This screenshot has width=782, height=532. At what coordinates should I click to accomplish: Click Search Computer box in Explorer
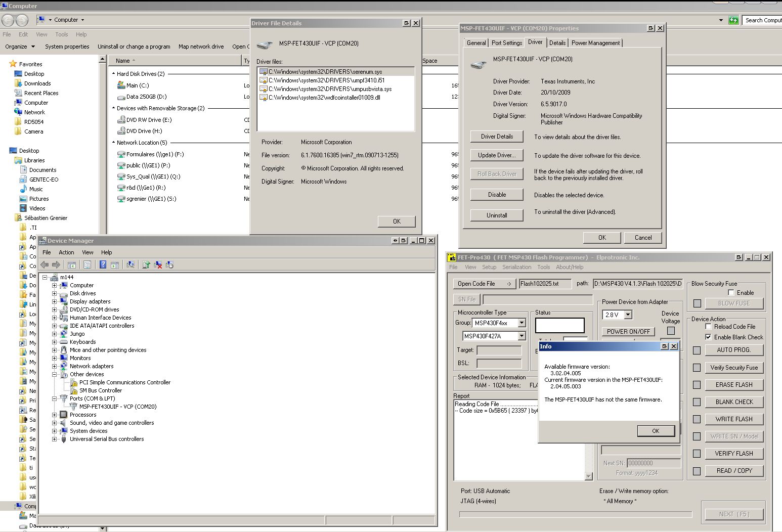click(762, 20)
